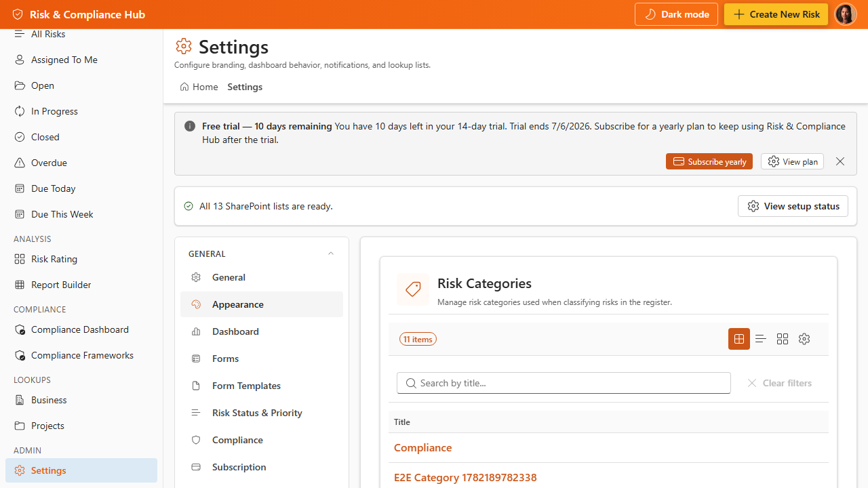The height and width of the screenshot is (488, 868).
Task: Open Compliance settings in the settings menu
Action: (262, 440)
